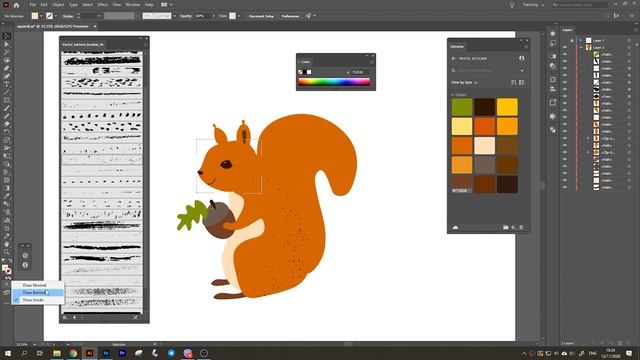Click the trash icon in Libraries panel
The image size is (640, 360).
521,227
